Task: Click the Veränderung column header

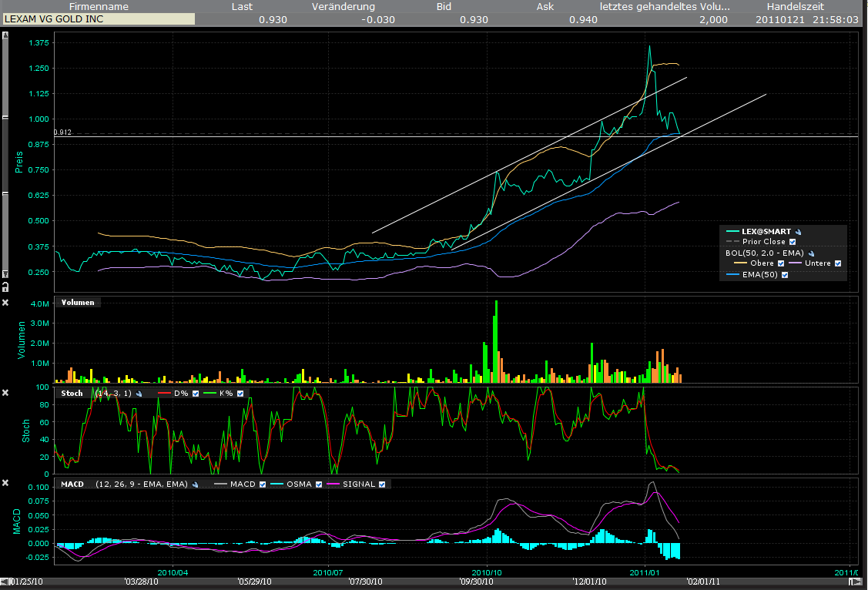Action: (x=343, y=6)
